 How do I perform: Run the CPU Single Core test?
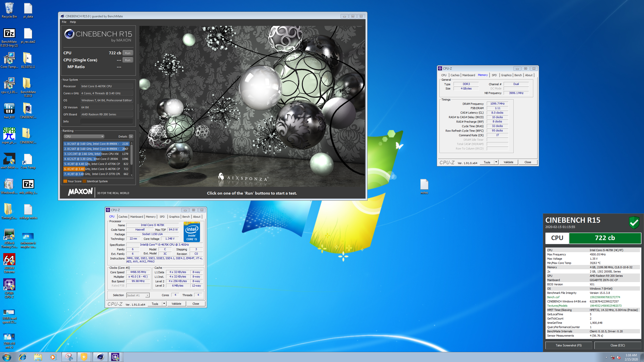coord(128,60)
